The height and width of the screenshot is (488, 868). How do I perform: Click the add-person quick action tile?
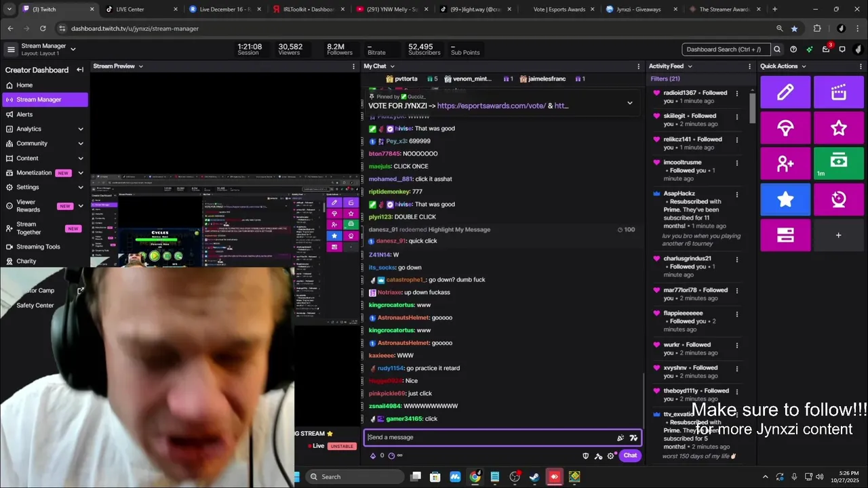click(785, 163)
